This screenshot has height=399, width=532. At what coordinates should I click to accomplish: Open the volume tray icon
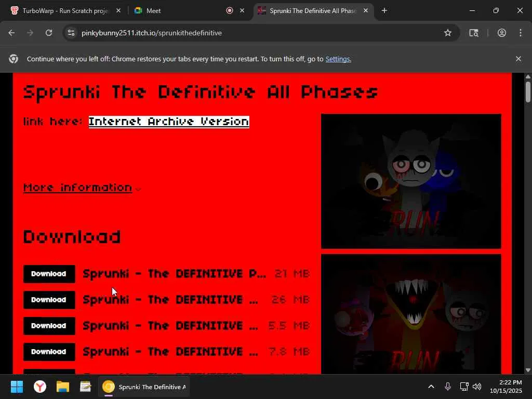tap(477, 387)
